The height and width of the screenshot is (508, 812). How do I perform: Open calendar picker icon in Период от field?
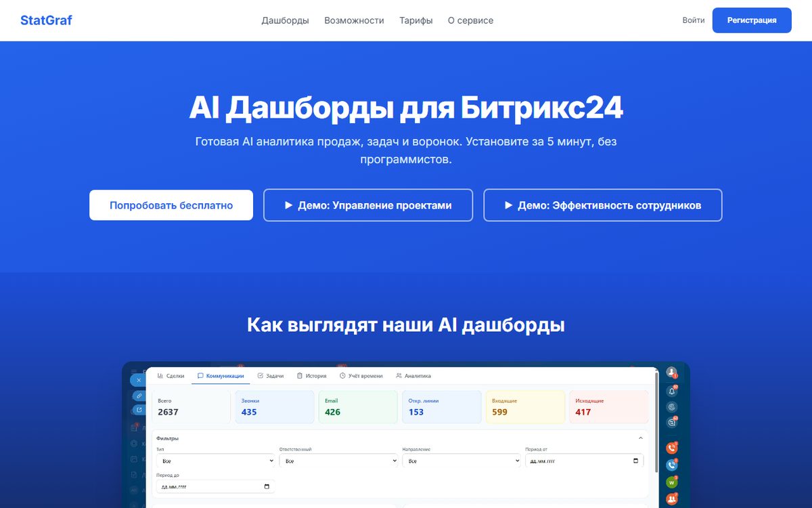click(x=635, y=461)
